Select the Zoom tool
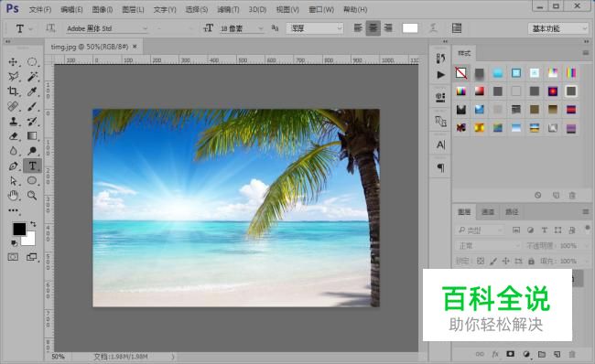The image size is (595, 364). 32,196
